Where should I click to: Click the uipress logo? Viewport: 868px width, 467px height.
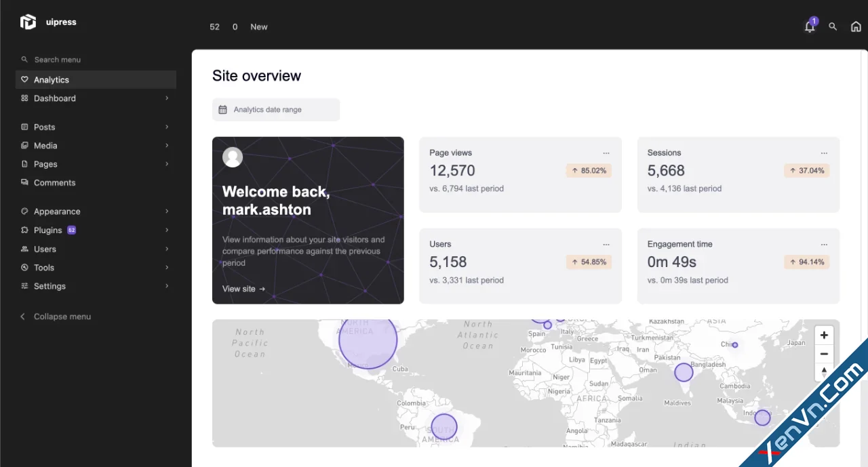tap(28, 22)
